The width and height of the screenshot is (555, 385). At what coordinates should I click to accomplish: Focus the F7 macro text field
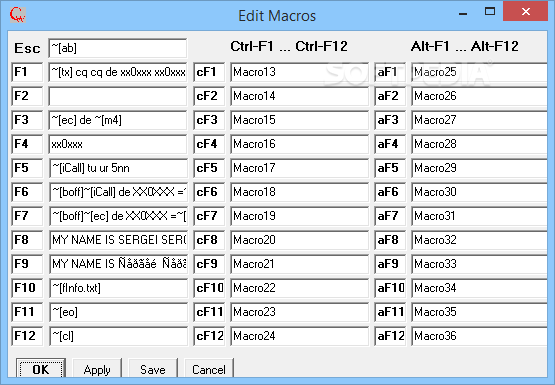pyautogui.click(x=118, y=216)
